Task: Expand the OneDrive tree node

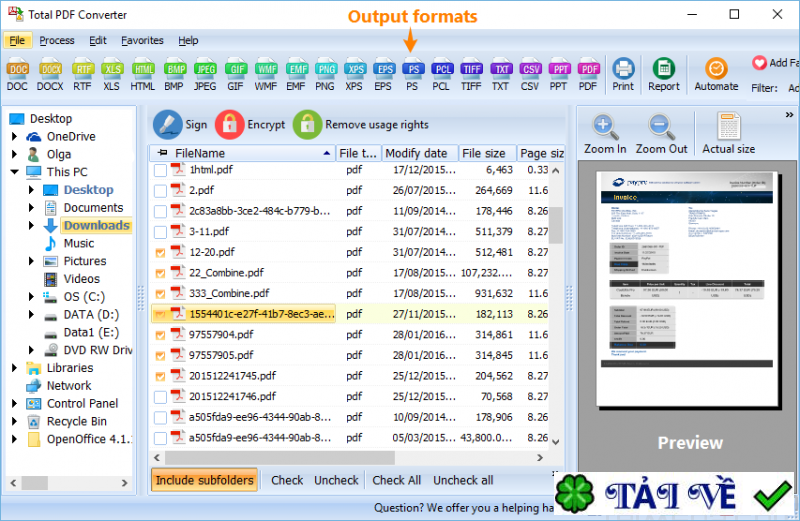Action: coord(14,136)
